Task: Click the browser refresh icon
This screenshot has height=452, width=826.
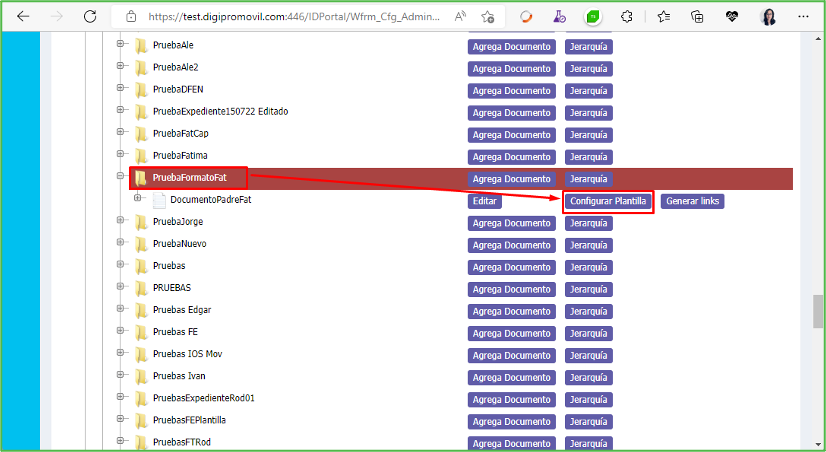Action: coord(90,17)
